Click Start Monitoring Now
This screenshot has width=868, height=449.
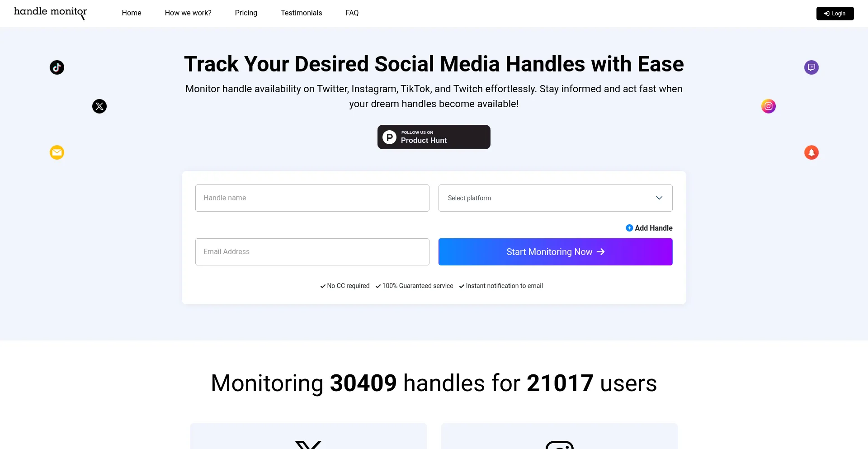tap(555, 251)
